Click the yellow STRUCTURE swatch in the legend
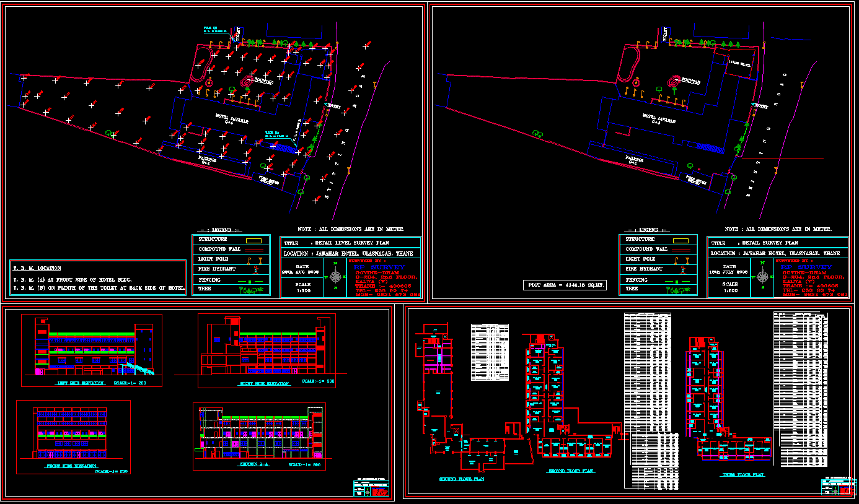The height and width of the screenshot is (504, 859). click(254, 240)
